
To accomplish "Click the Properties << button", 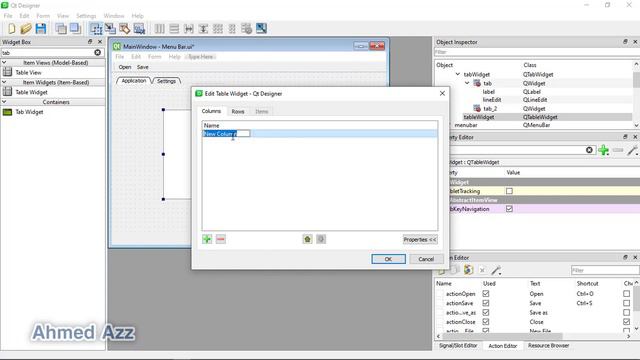I will (420, 240).
